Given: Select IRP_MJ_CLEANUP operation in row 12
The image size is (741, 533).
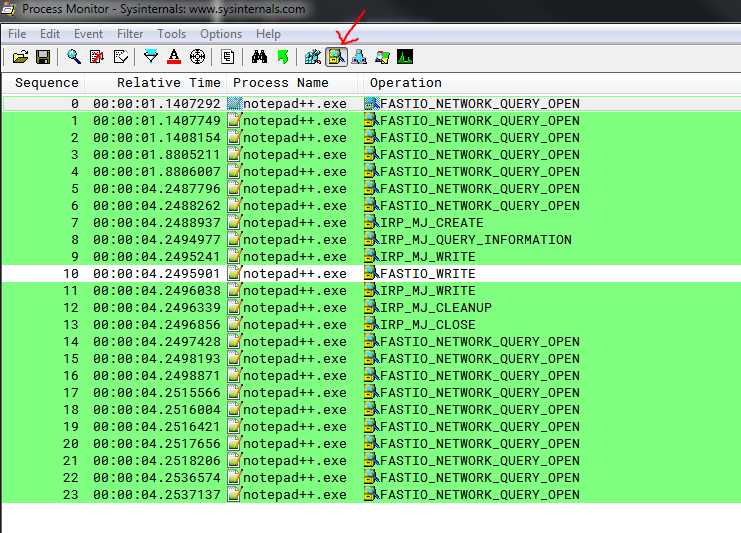Looking at the screenshot, I should click(436, 308).
